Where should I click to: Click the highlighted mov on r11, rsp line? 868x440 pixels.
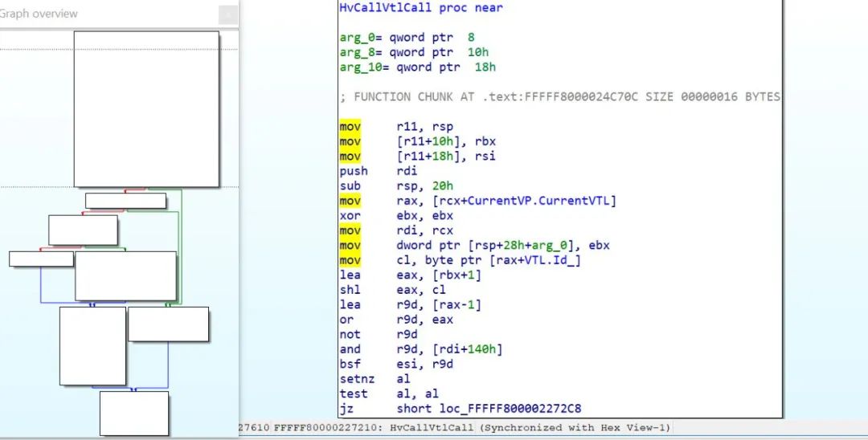pyautogui.click(x=350, y=127)
